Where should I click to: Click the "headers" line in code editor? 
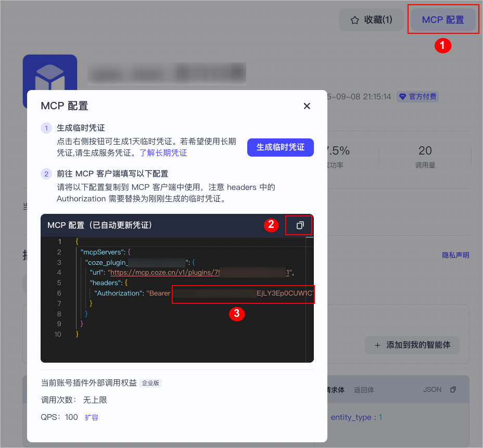tap(108, 283)
